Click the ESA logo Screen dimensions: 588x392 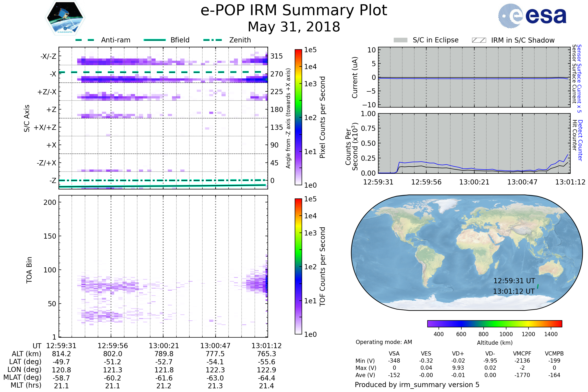click(532, 16)
